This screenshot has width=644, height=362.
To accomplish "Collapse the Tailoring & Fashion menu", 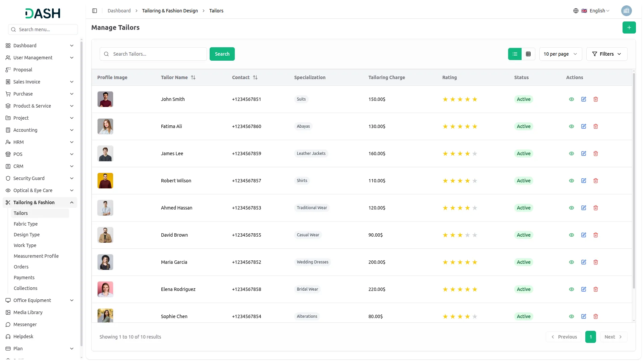I will (72, 202).
